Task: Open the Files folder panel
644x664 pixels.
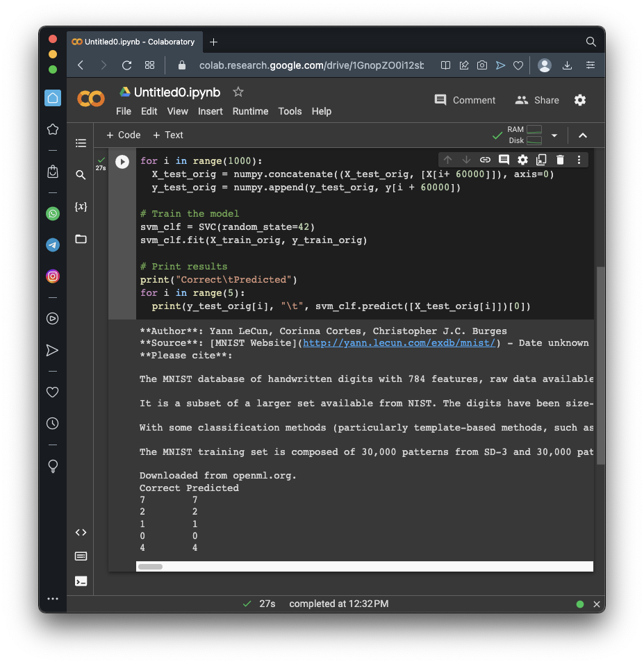Action: (81, 239)
